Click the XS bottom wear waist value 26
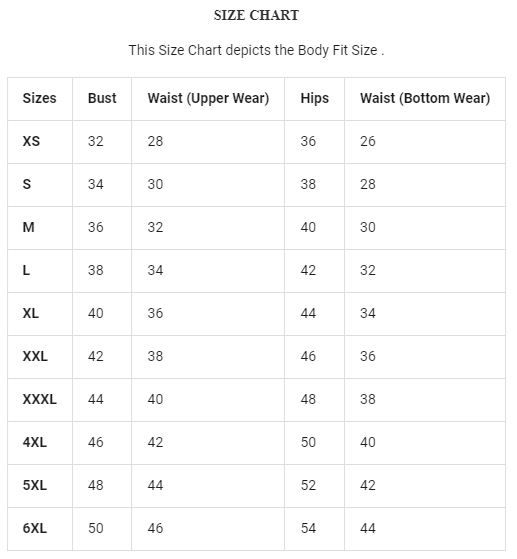Screen dimensions: 517x559 coord(368,141)
